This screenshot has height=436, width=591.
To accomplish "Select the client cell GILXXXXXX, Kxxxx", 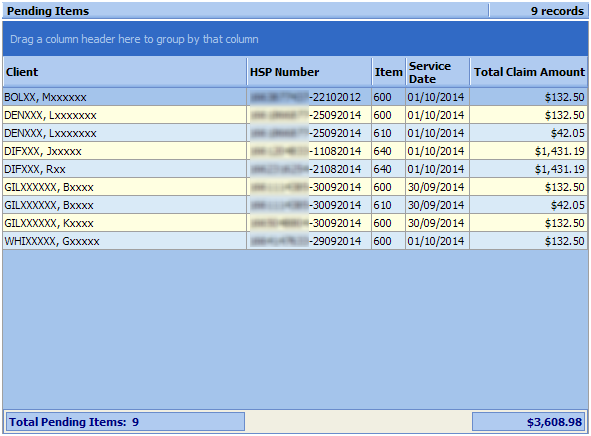I will pyautogui.click(x=125, y=223).
